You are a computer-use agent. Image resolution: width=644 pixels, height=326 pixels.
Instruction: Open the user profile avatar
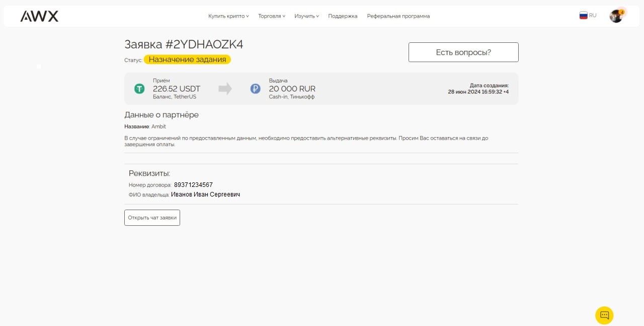click(x=615, y=17)
